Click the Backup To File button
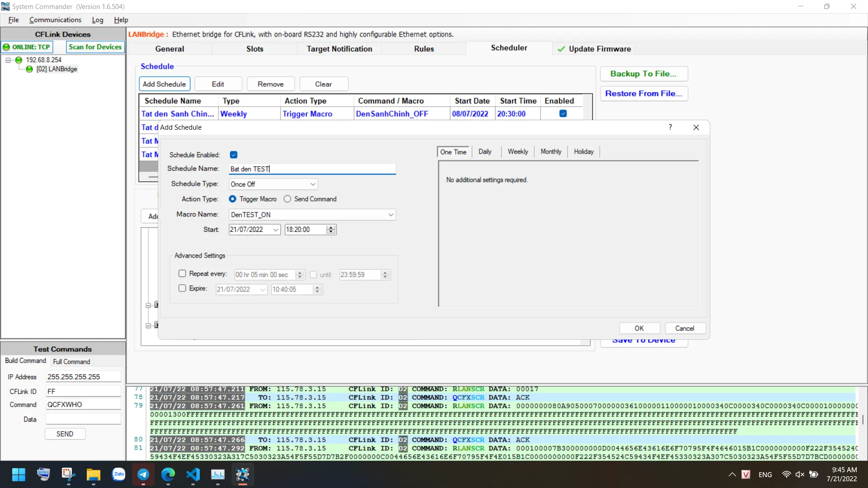 643,74
